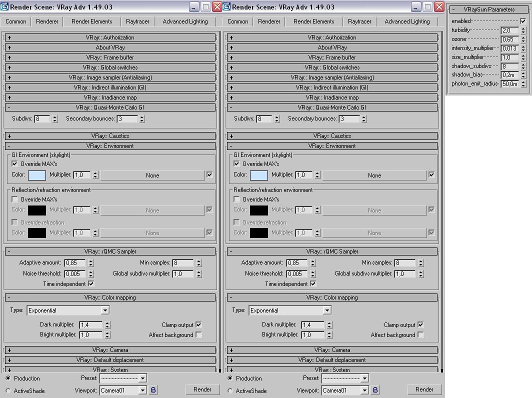Expand VRay:: Indirect illumination (GI) rollout, left window

coord(110,87)
